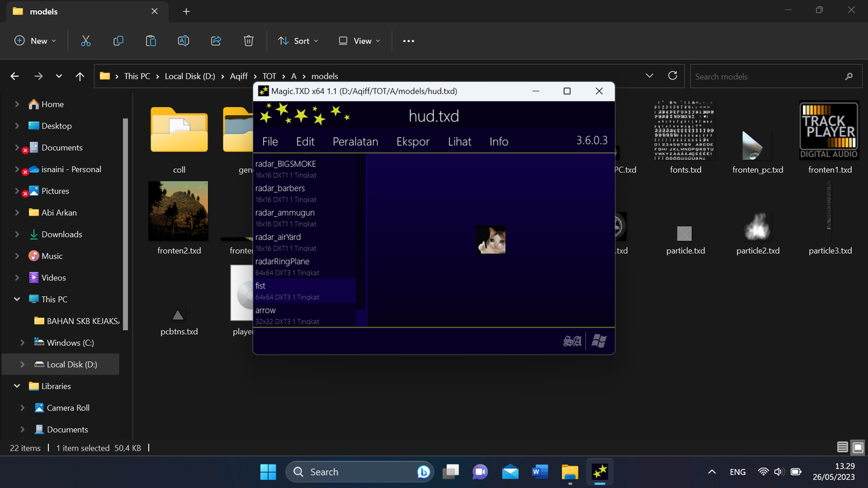Select Music in the navigation pane

(52, 256)
